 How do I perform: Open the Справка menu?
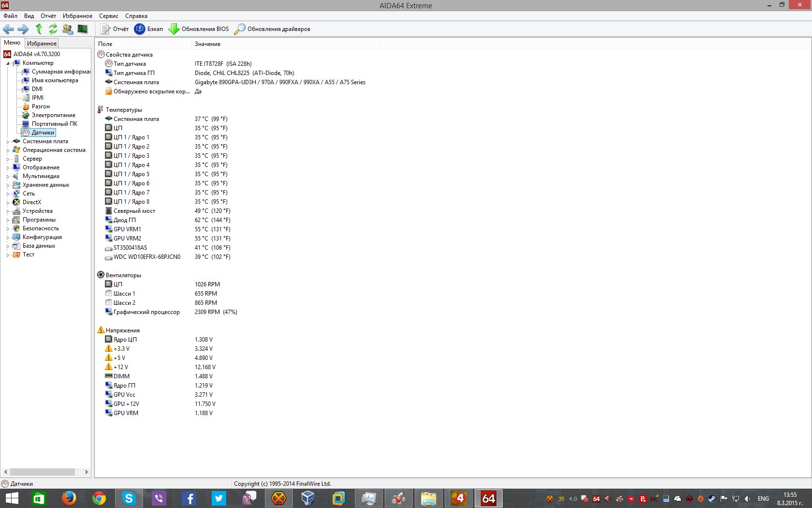(x=136, y=16)
